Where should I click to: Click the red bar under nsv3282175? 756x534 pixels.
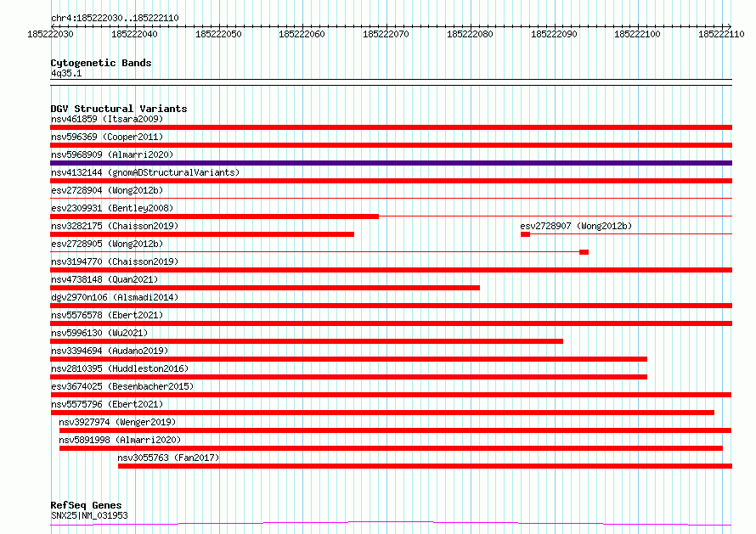pyautogui.click(x=202, y=234)
